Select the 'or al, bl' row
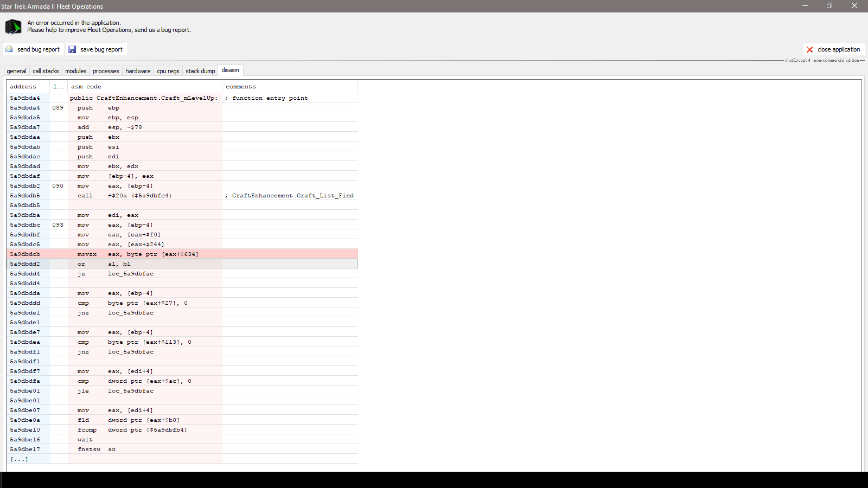Screen dimensions: 868x488 [182, 264]
